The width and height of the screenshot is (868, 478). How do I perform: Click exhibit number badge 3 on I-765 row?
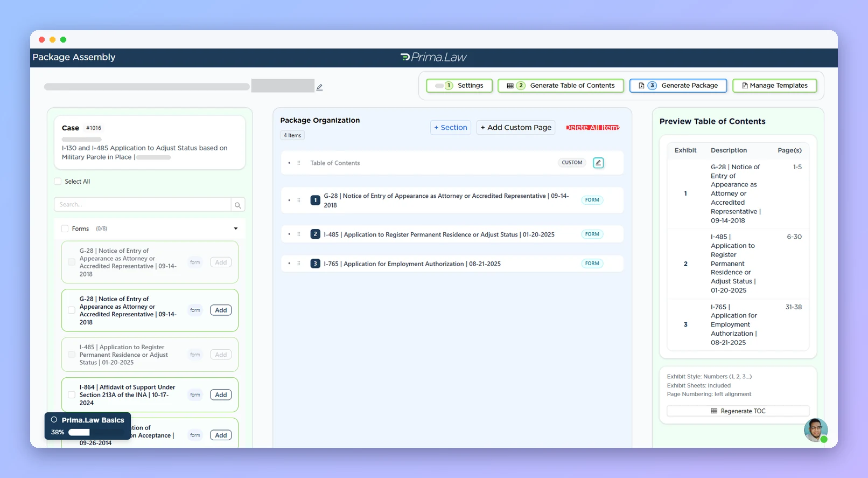pos(316,264)
